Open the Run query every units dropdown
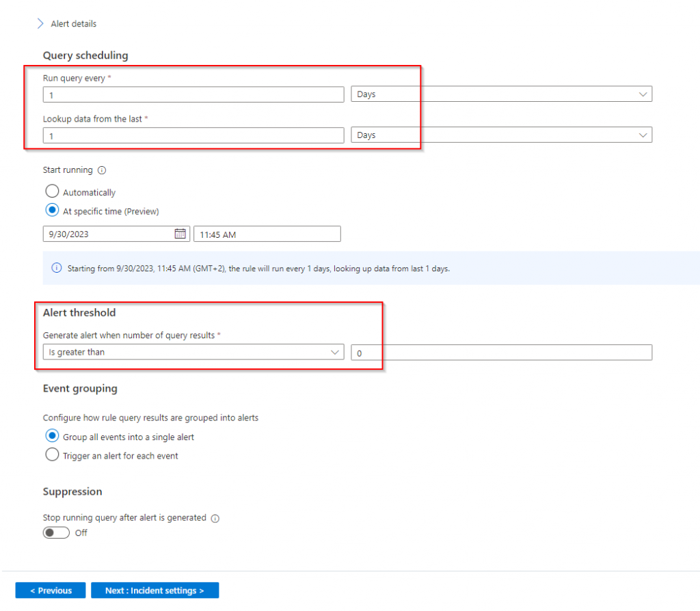The height and width of the screenshot is (611, 700). coord(501,94)
